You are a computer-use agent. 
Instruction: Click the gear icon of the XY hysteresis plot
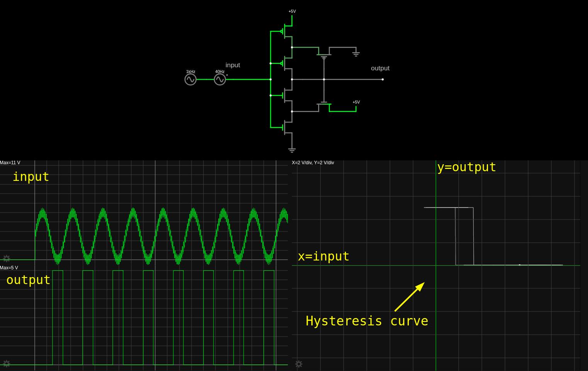pos(298,364)
